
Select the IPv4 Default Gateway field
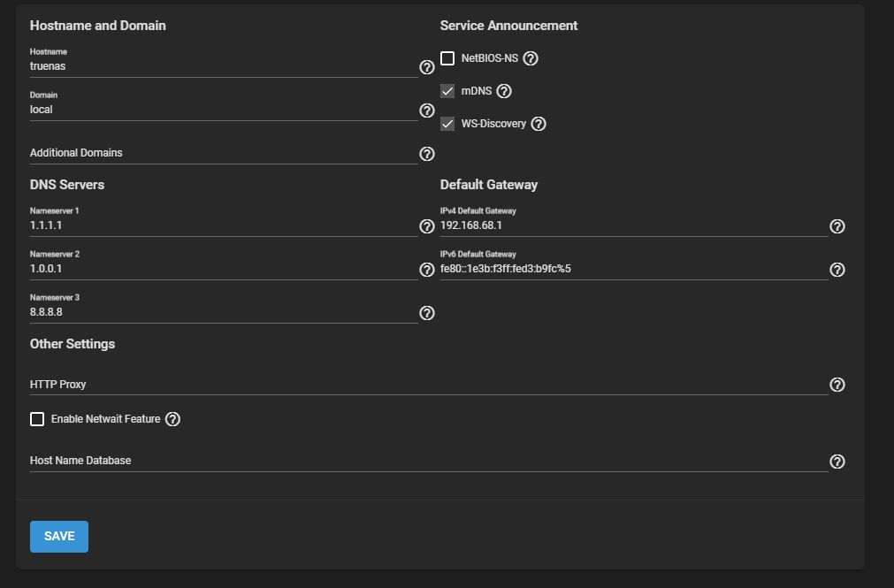632,225
